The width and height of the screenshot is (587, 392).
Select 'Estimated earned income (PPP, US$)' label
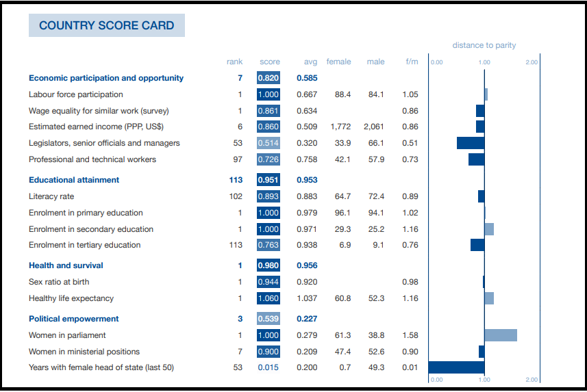tap(96, 127)
